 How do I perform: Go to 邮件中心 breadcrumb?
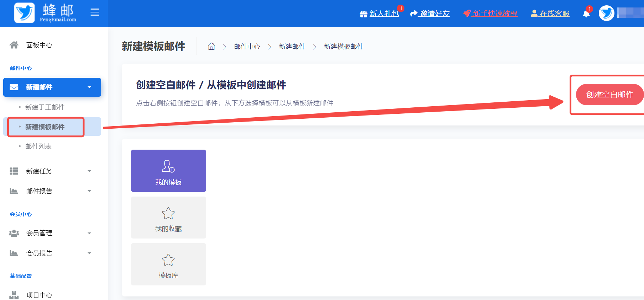click(x=247, y=47)
